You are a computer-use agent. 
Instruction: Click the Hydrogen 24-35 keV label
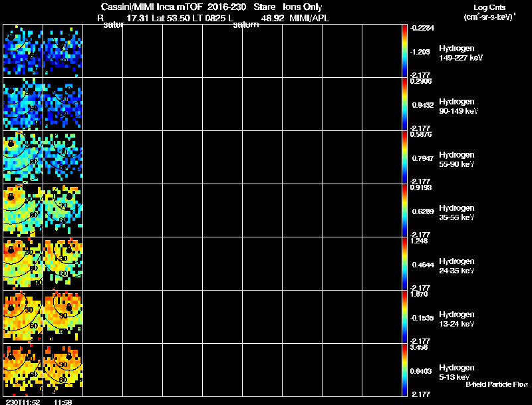click(457, 266)
